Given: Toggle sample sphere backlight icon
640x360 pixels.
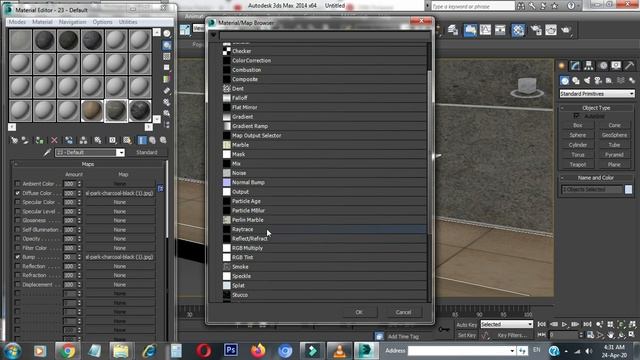Looking at the screenshot, I should point(167,45).
